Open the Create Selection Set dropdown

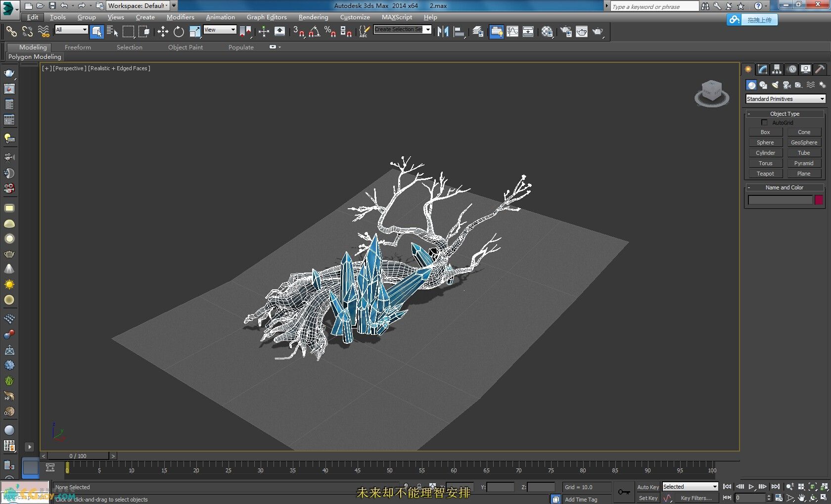point(403,30)
